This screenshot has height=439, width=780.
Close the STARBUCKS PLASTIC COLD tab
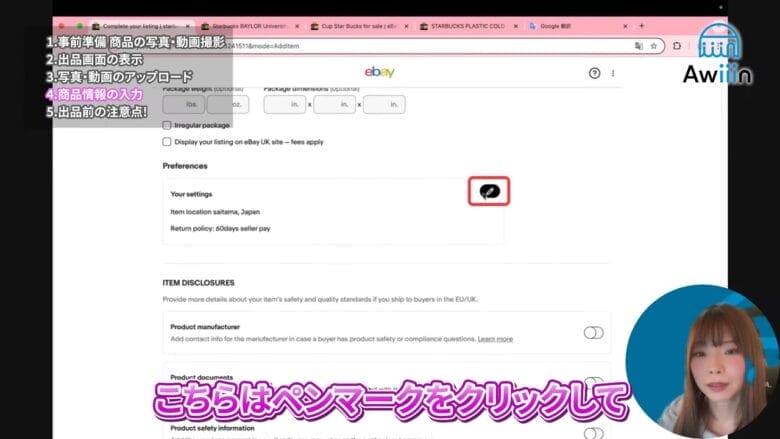[x=516, y=26]
